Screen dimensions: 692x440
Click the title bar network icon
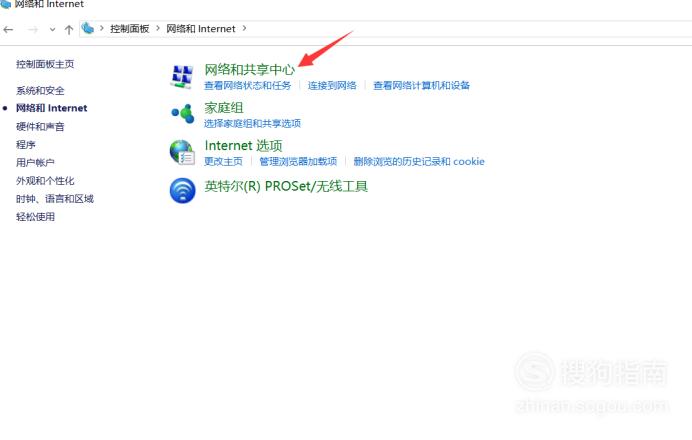5,4
